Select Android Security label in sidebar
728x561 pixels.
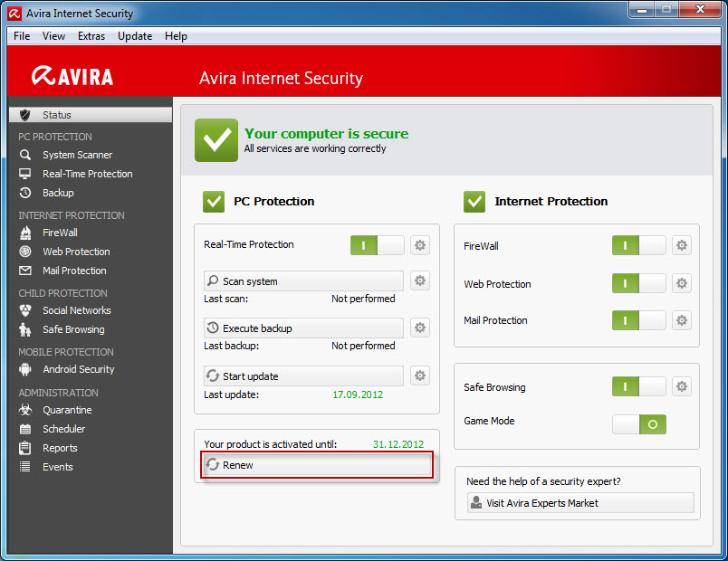[79, 369]
